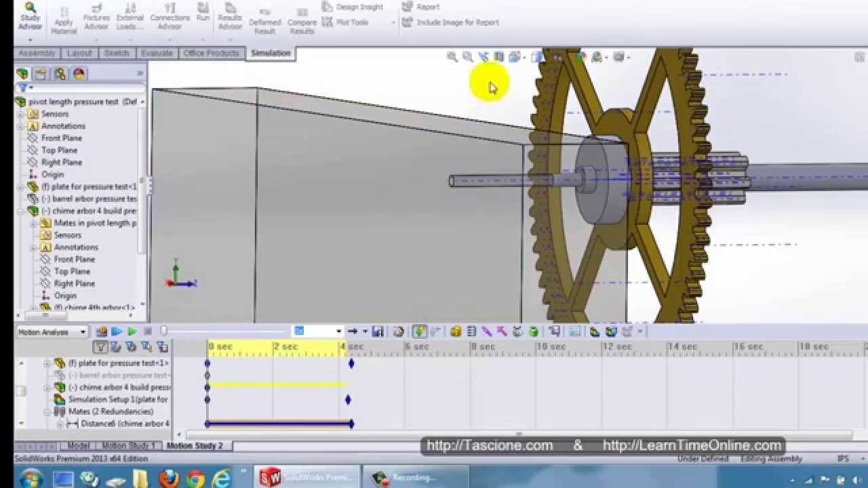Open the Fixtures Advisor
This screenshot has width=868, height=488.
point(96,18)
